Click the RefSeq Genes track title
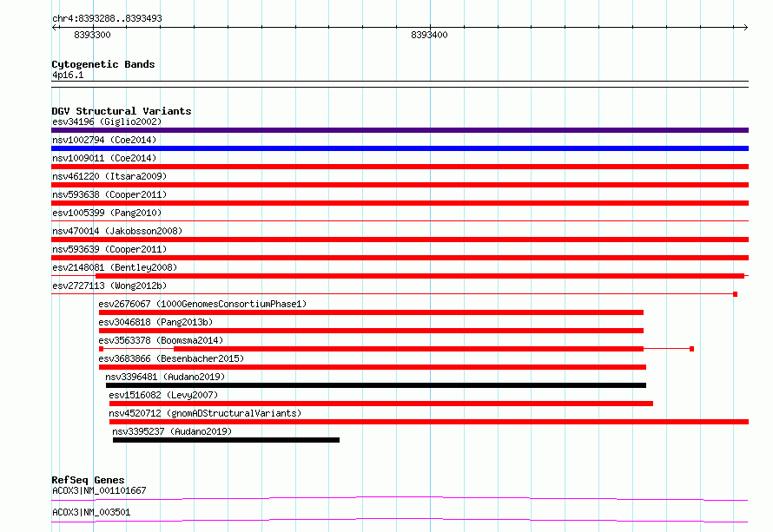The width and height of the screenshot is (773, 532). click(88, 480)
